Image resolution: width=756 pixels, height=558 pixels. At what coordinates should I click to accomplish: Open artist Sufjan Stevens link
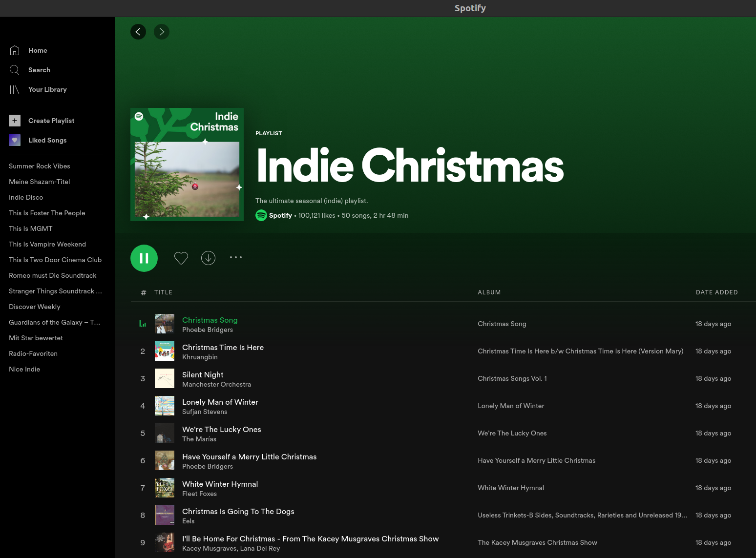point(205,412)
